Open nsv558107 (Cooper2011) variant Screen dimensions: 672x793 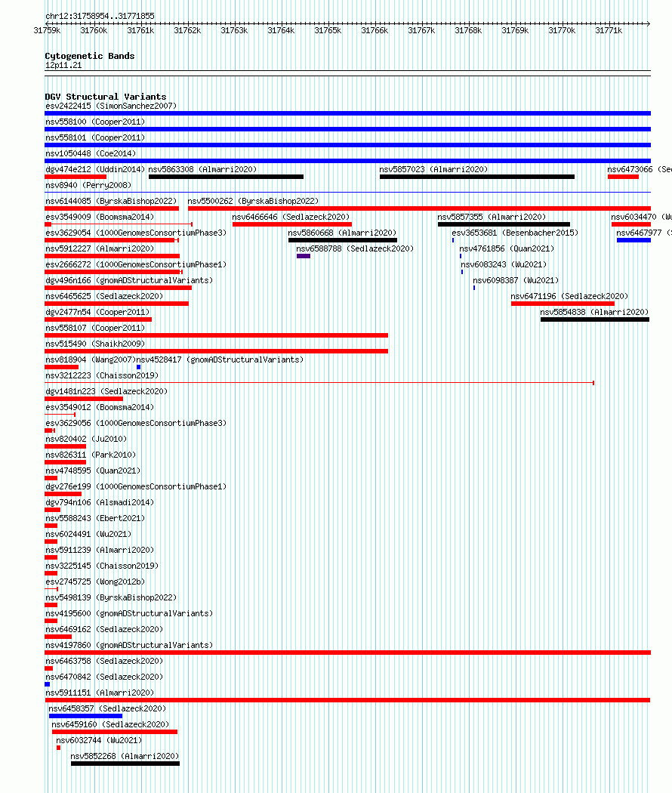(x=95, y=328)
